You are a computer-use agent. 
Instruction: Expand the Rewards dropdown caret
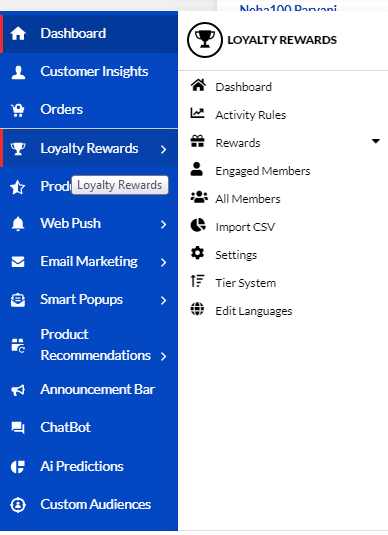click(x=376, y=141)
